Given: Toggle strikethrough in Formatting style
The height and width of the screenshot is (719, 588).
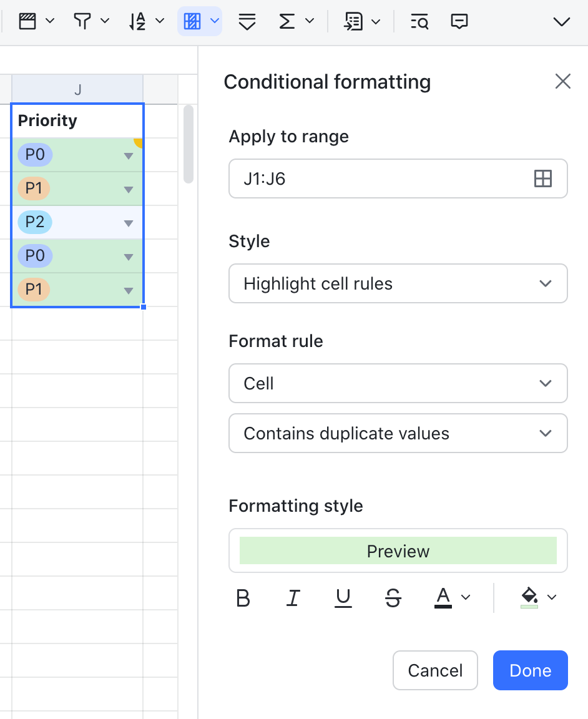Looking at the screenshot, I should click(x=393, y=598).
